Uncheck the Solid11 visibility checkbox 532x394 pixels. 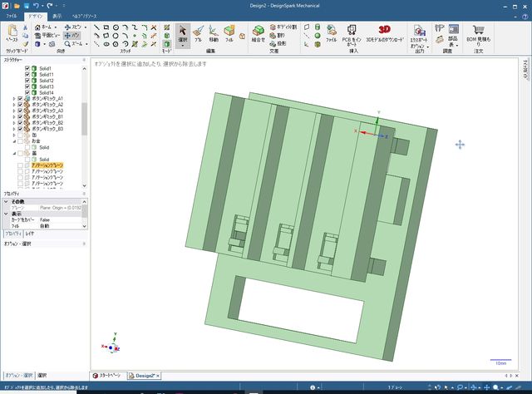coord(27,74)
